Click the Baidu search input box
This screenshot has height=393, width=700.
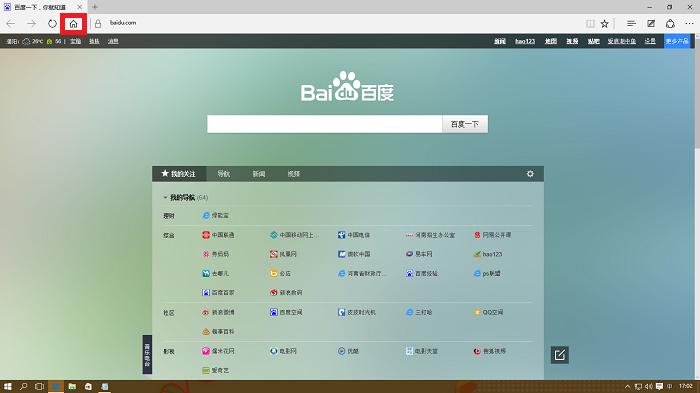(325, 124)
